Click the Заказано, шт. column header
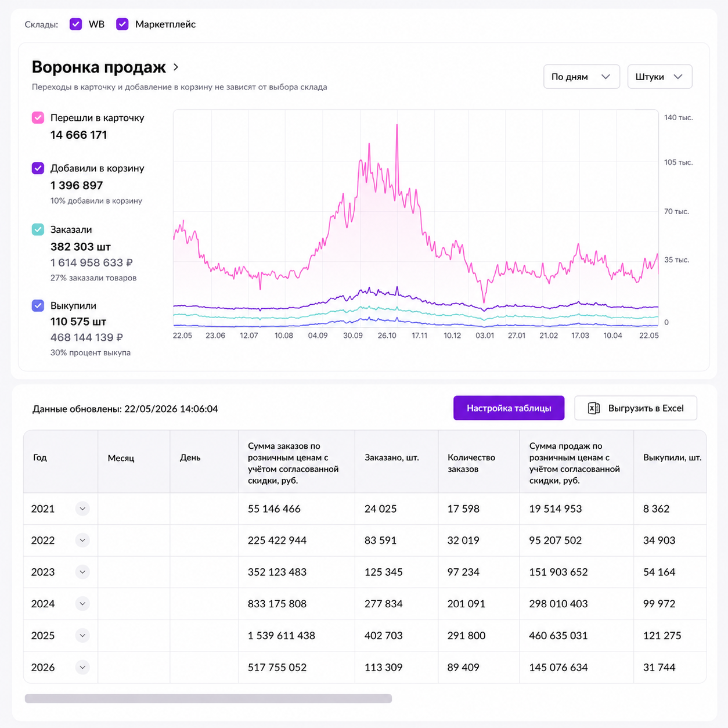728x728 pixels. pos(392,457)
